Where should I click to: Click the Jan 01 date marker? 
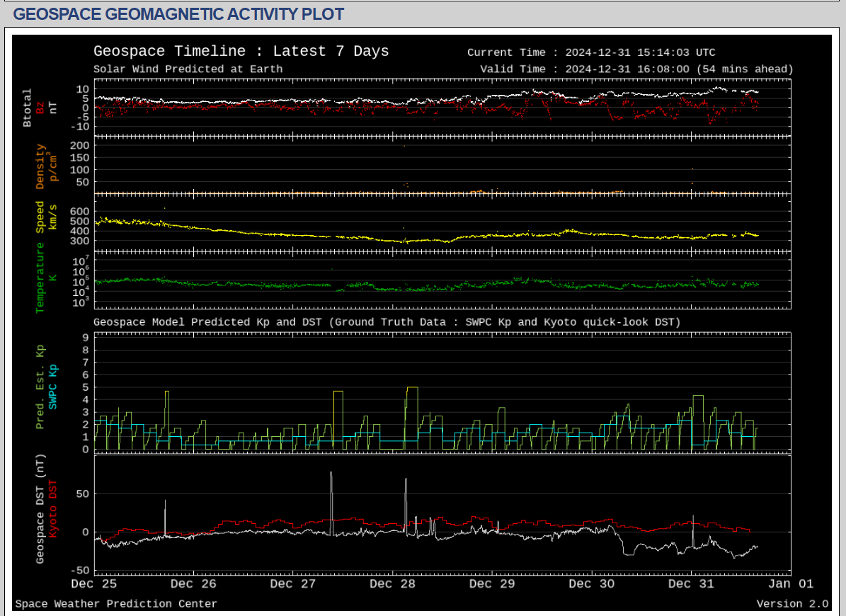click(790, 584)
